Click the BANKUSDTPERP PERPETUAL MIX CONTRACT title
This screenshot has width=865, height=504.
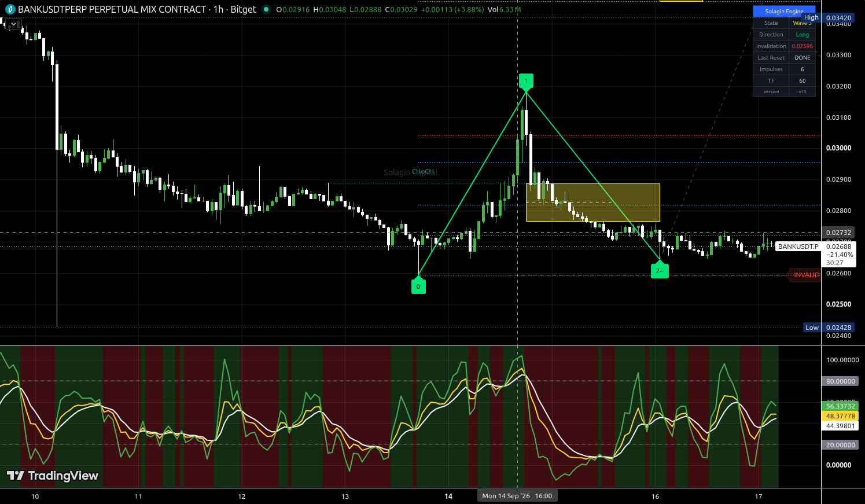(x=112, y=9)
